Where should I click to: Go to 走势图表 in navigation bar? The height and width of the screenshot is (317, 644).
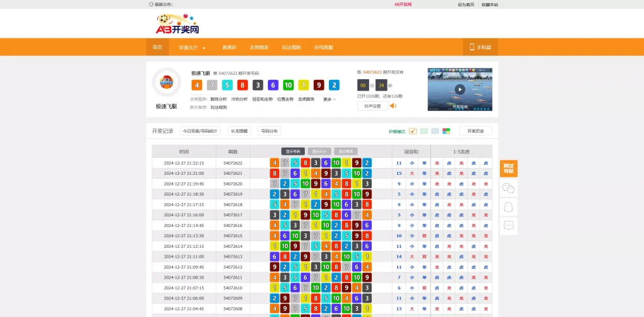[259, 47]
